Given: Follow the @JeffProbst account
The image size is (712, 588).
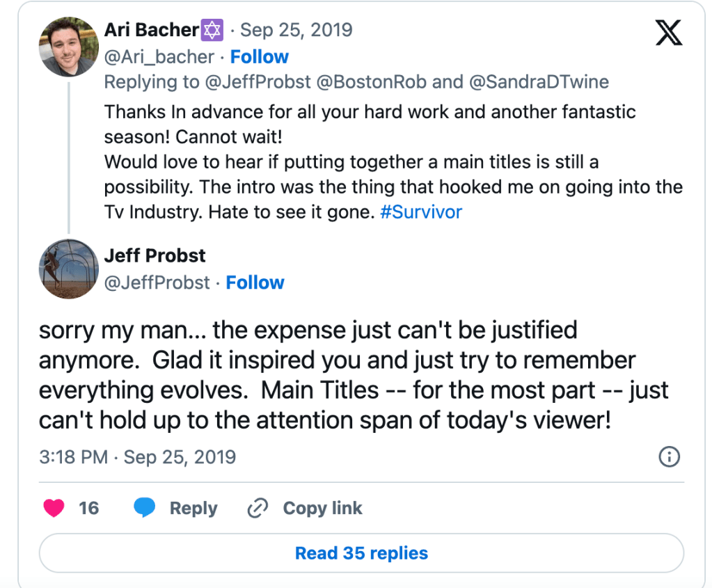Looking at the screenshot, I should click(255, 283).
